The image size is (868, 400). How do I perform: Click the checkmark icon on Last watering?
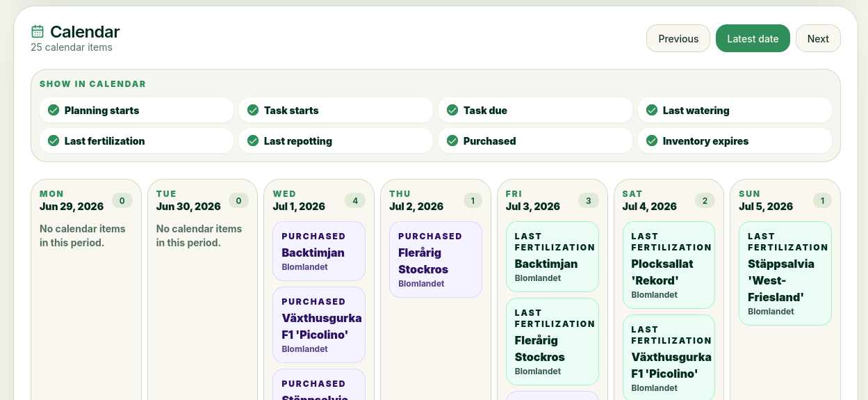pyautogui.click(x=651, y=110)
